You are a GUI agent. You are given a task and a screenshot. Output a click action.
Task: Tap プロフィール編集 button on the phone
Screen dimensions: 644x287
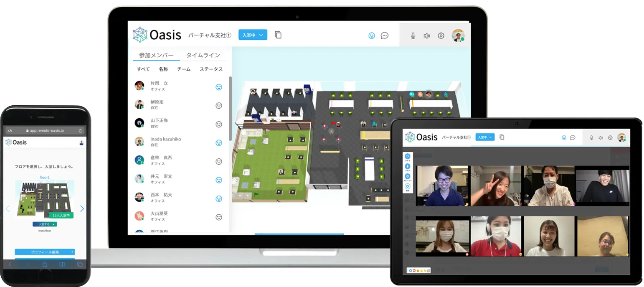[45, 252]
